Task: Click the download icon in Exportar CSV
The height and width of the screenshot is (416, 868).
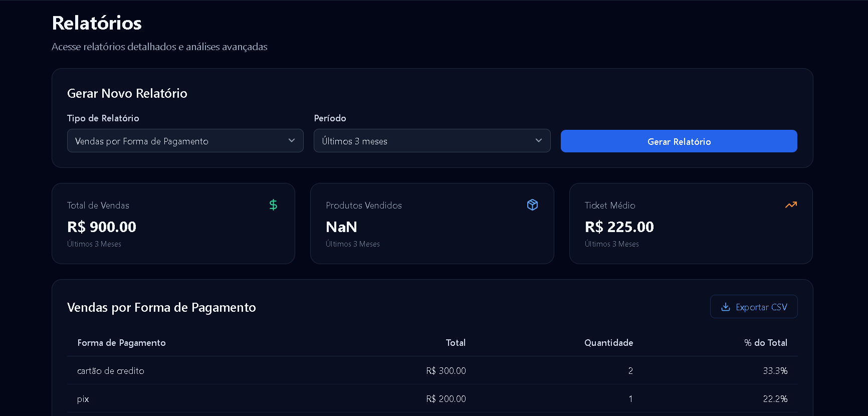Action: point(725,307)
